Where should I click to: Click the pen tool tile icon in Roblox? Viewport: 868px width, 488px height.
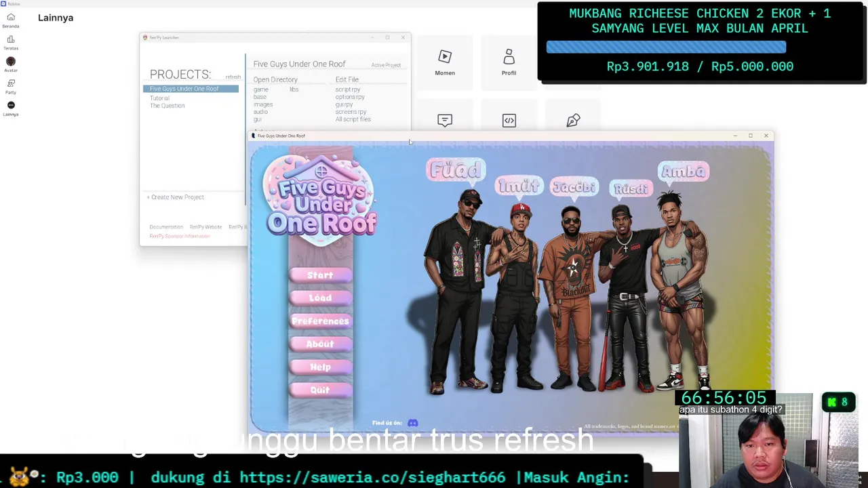point(573,121)
